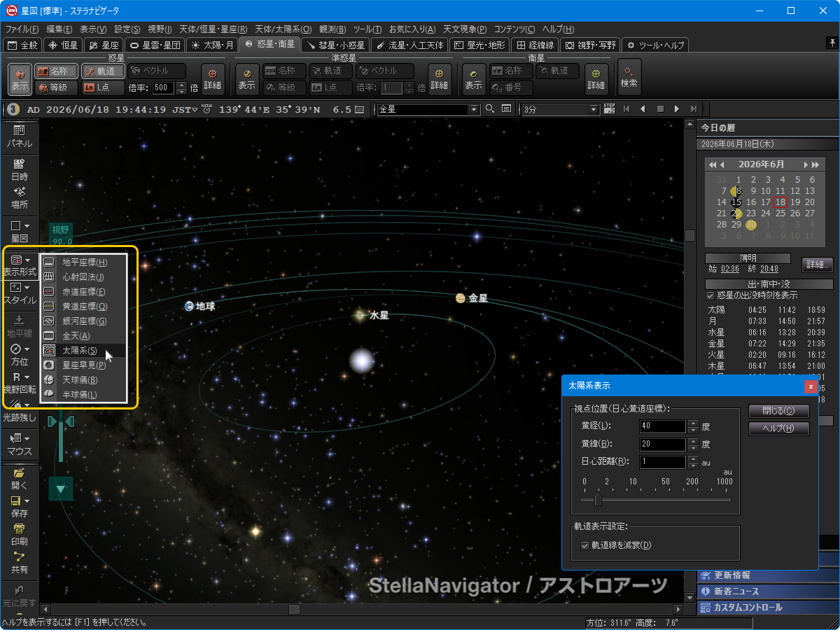Open the 場所 location icon
This screenshot has height=630, width=840.
pyautogui.click(x=19, y=197)
